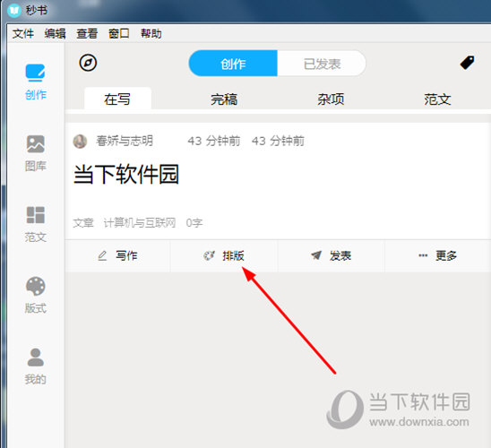Click the author avatar of 春娇与志明

tap(80, 142)
